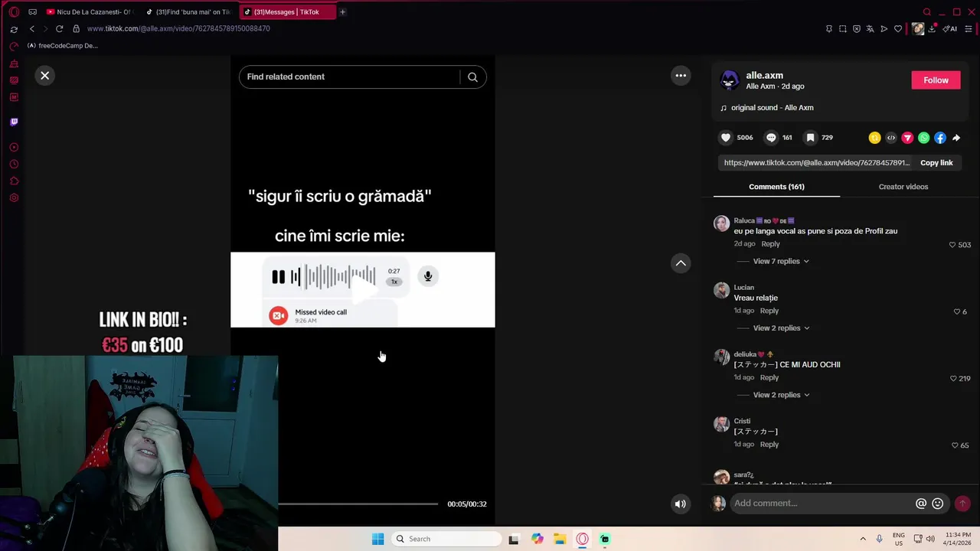Open the browser AI assistant
980x551 pixels.
(950, 29)
